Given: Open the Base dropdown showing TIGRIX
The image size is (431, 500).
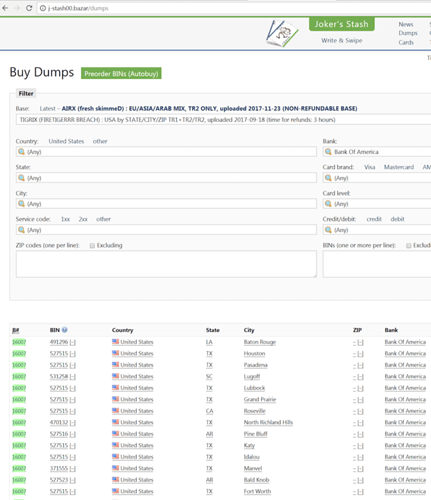Looking at the screenshot, I should pos(223,120).
